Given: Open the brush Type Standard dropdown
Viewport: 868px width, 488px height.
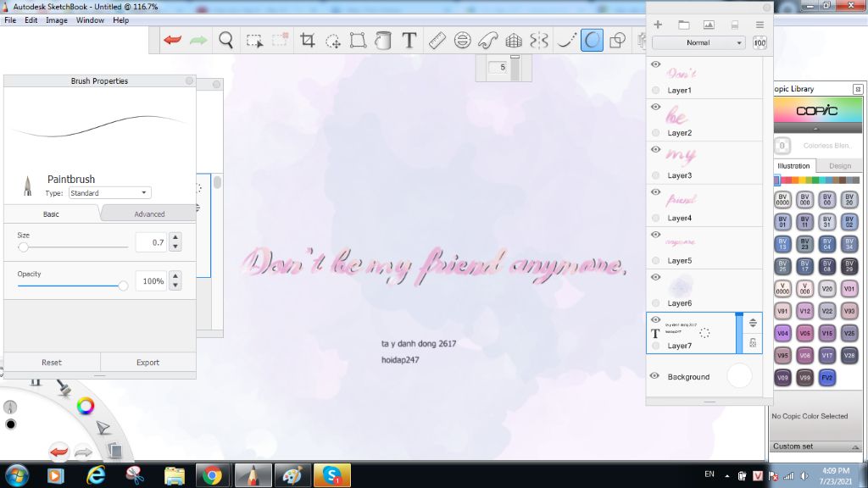Looking at the screenshot, I should pos(109,192).
